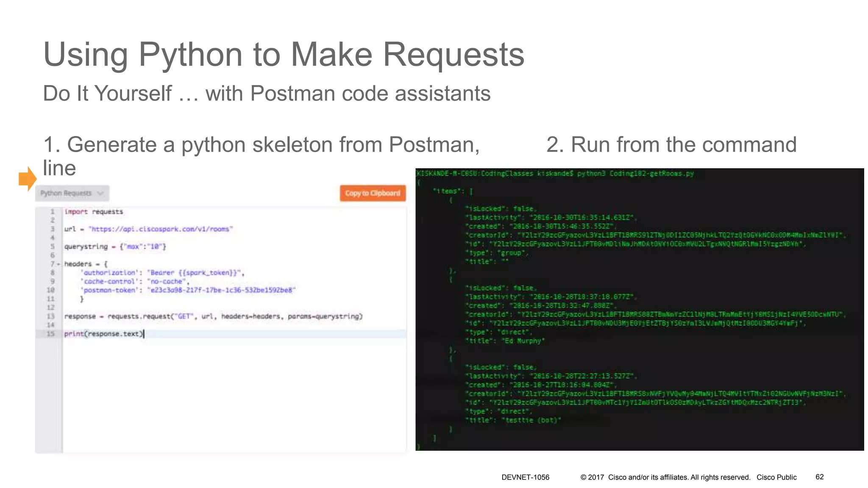Viewport: 868px width, 488px height.
Task: Click the authorization Bearer header line
Action: [162, 273]
